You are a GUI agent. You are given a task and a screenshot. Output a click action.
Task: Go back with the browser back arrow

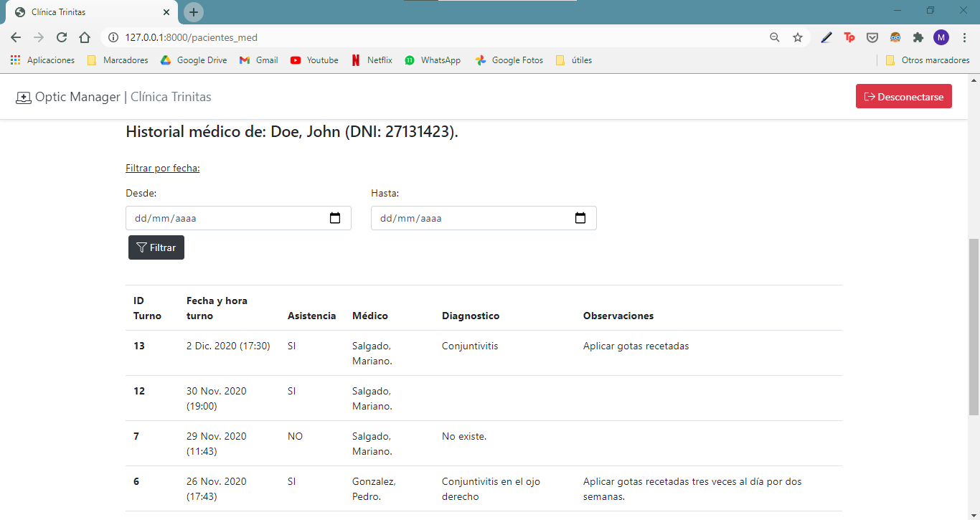click(16, 37)
